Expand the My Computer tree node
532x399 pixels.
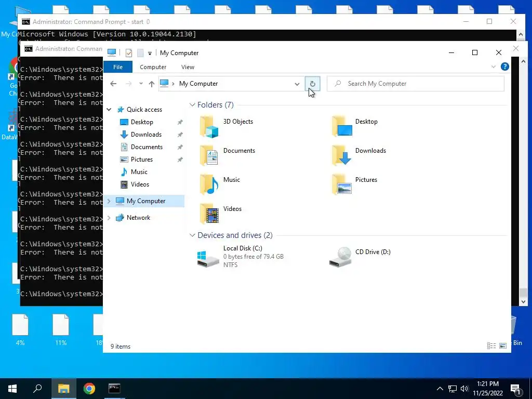coord(109,201)
